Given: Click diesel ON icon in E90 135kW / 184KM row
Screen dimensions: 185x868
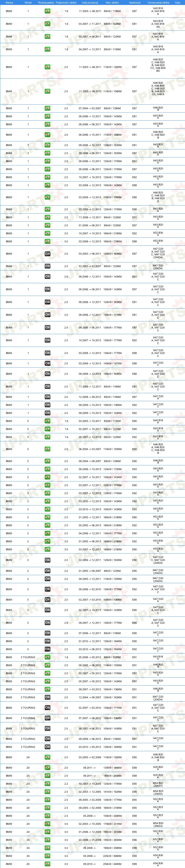Looking at the screenshot, I should (x=47, y=641).
